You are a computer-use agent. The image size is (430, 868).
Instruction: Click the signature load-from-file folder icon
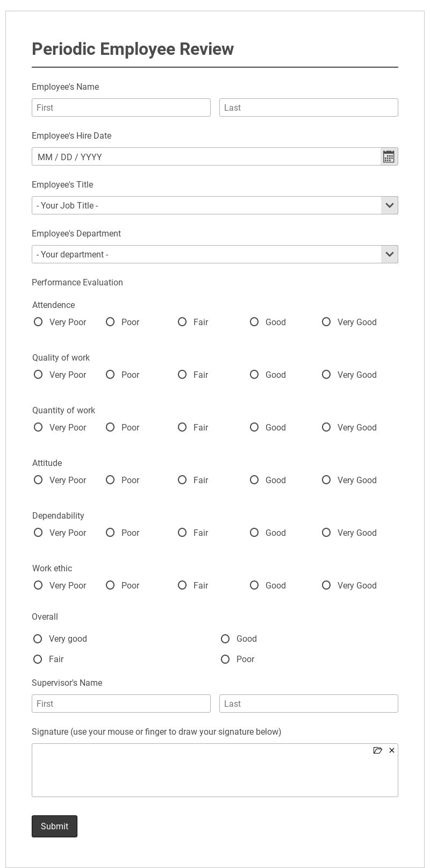378,750
